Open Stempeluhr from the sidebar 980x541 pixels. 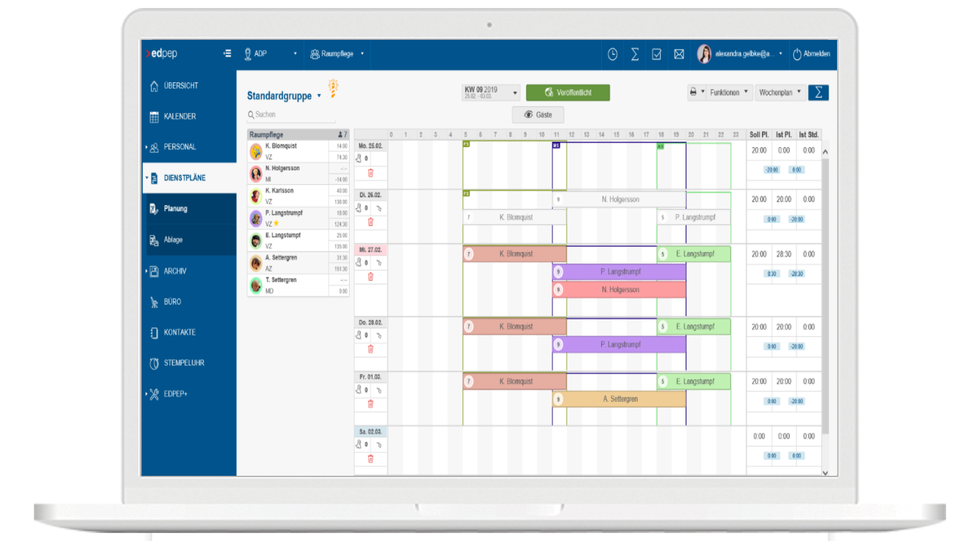coord(184,363)
